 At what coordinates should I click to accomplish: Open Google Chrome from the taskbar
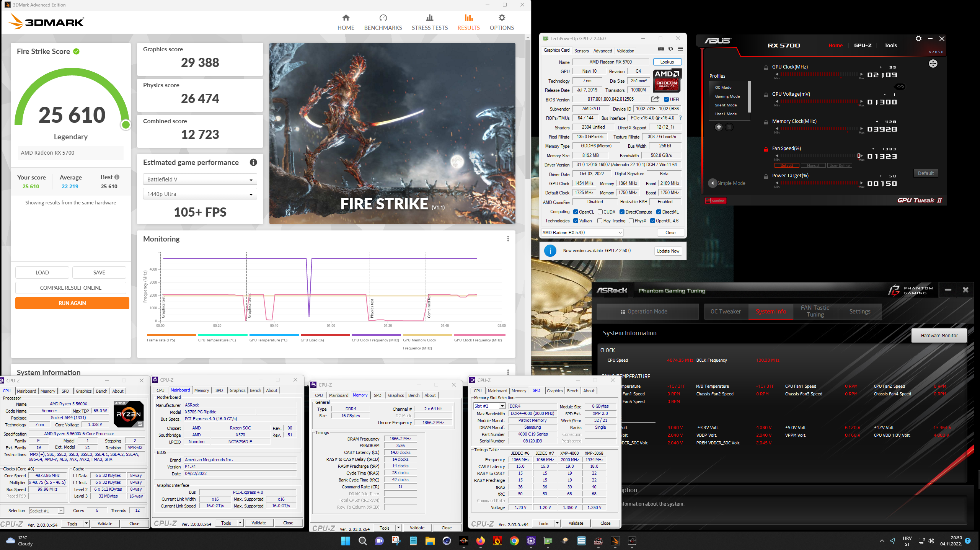point(514,541)
